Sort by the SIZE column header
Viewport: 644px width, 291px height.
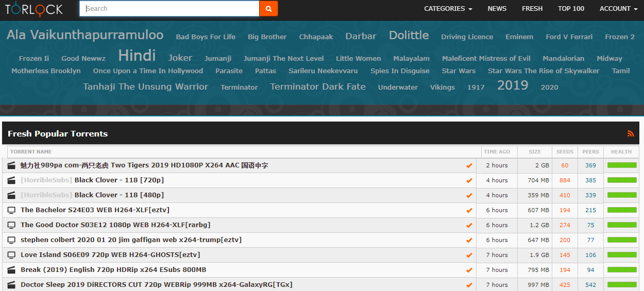tap(535, 152)
